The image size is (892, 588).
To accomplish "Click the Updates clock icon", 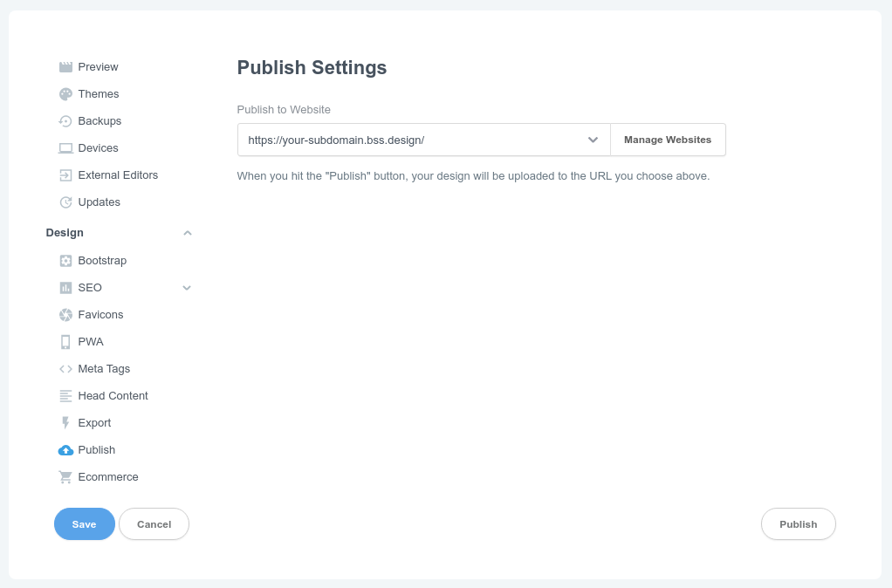I will 65,202.
